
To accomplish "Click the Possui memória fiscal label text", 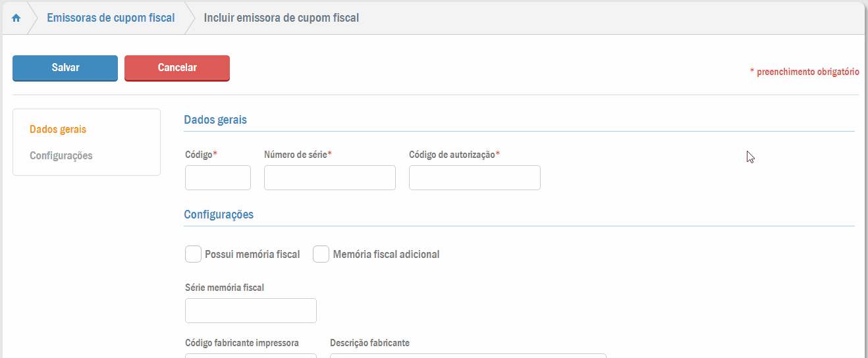I will [252, 254].
